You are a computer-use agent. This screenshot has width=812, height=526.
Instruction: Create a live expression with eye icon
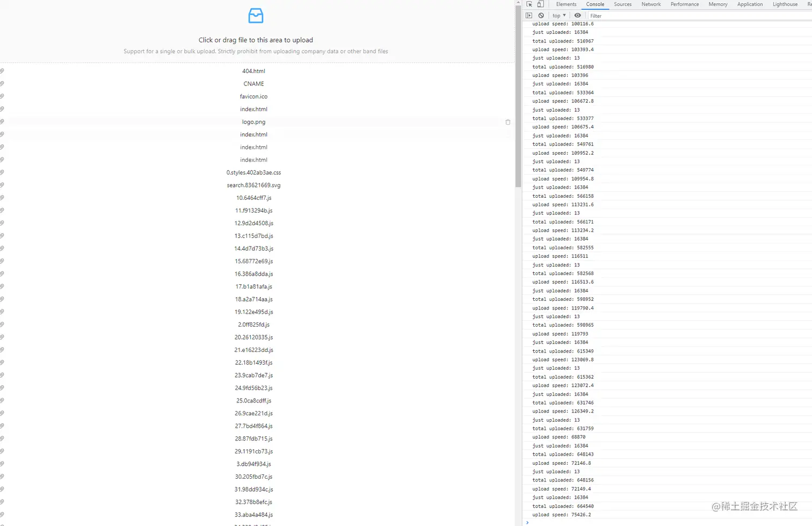[x=577, y=16]
